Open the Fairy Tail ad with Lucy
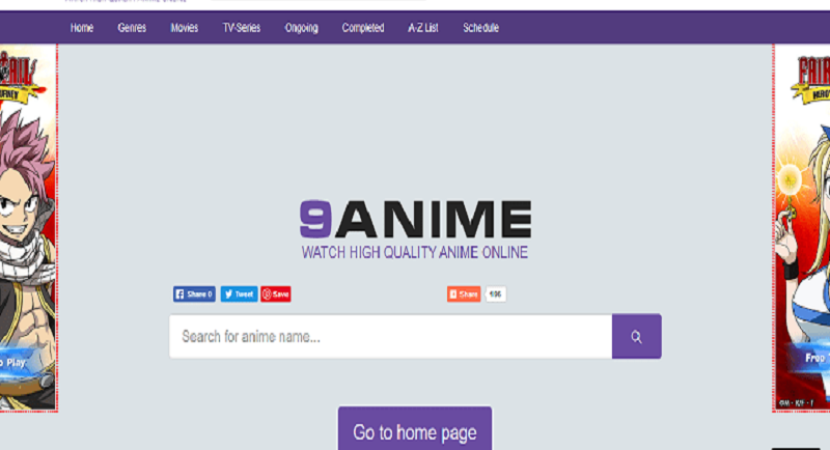The width and height of the screenshot is (830, 450). coord(801,228)
